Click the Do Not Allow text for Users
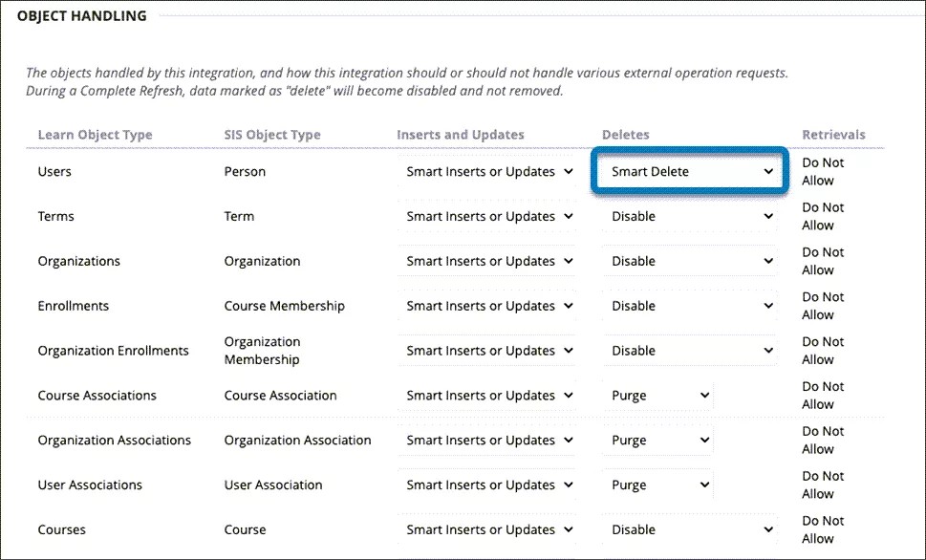Screen dimensions: 926x560 click(823, 171)
